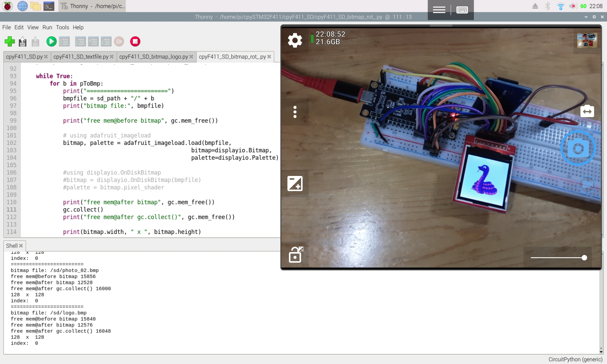
Task: Run the current script in Thonny
Action: (51, 42)
